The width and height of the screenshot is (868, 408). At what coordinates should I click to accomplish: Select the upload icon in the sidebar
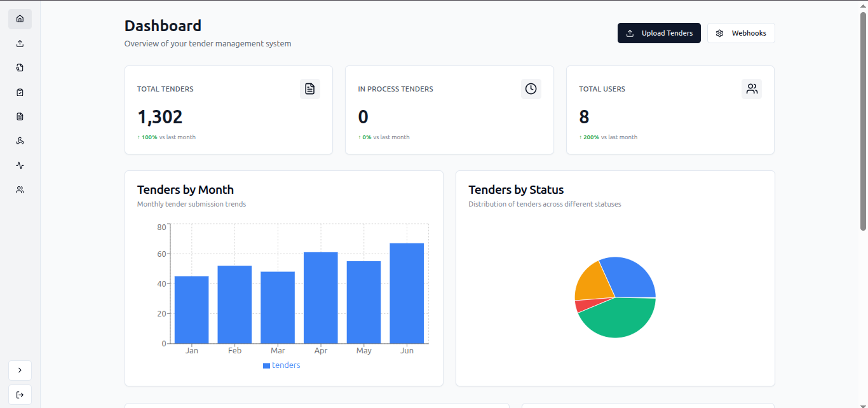[20, 43]
